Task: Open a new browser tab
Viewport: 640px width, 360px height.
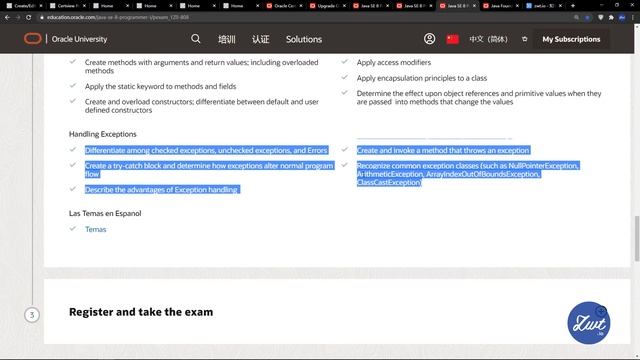Action: click(573, 6)
